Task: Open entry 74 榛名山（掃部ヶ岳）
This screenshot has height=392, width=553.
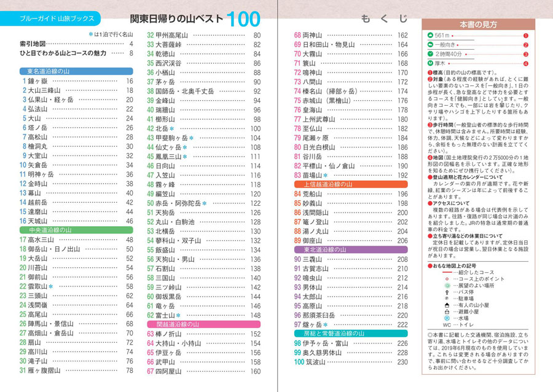Action: 351,92
